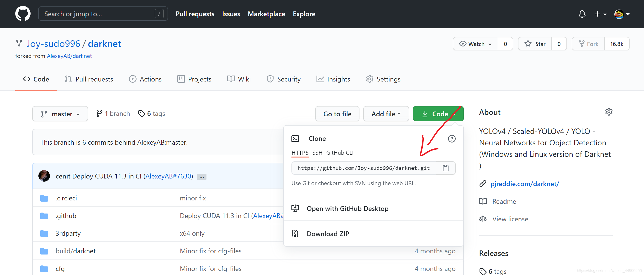The height and width of the screenshot is (275, 644).
Task: Star this repository
Action: [x=535, y=44]
